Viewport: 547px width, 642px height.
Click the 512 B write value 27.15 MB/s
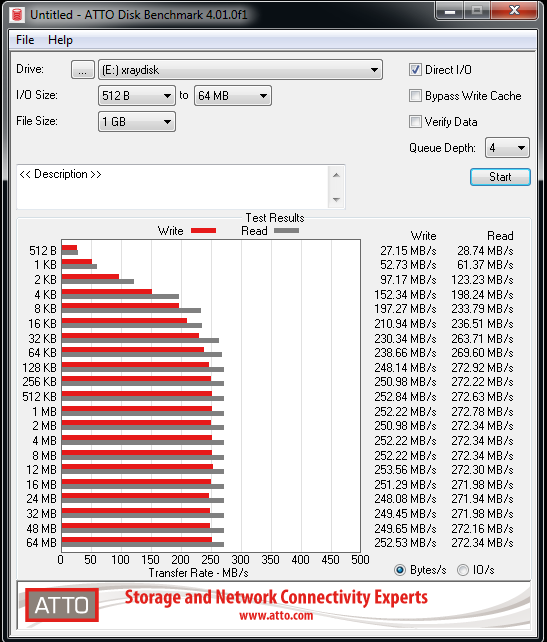pyautogui.click(x=408, y=251)
